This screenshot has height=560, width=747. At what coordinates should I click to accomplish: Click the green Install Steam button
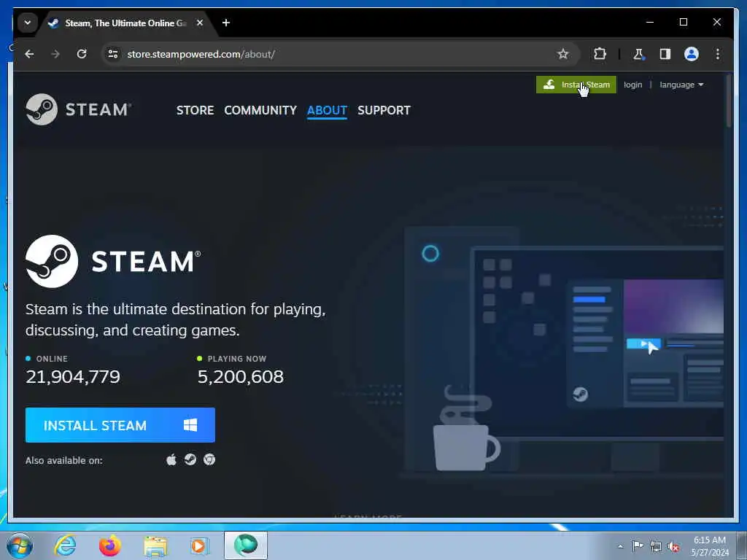pyautogui.click(x=576, y=85)
